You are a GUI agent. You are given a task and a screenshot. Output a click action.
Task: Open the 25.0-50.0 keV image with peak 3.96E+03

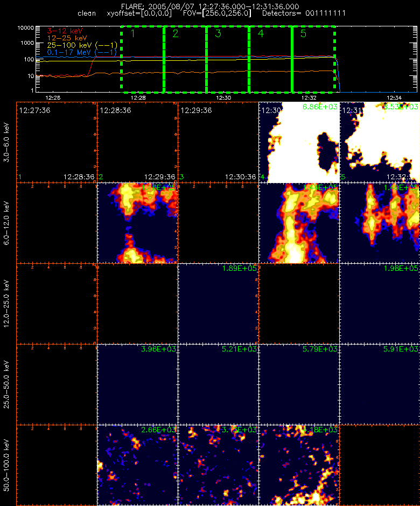137,384
